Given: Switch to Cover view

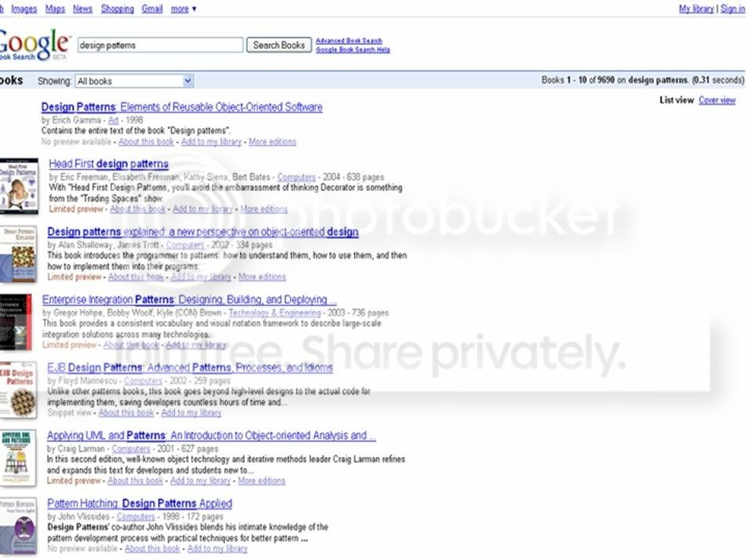Looking at the screenshot, I should (x=717, y=100).
